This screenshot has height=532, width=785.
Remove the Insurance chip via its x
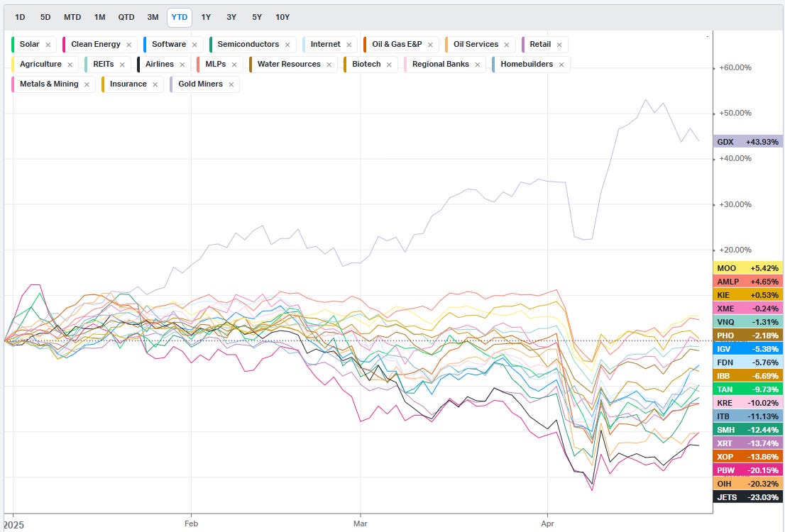pyautogui.click(x=155, y=84)
